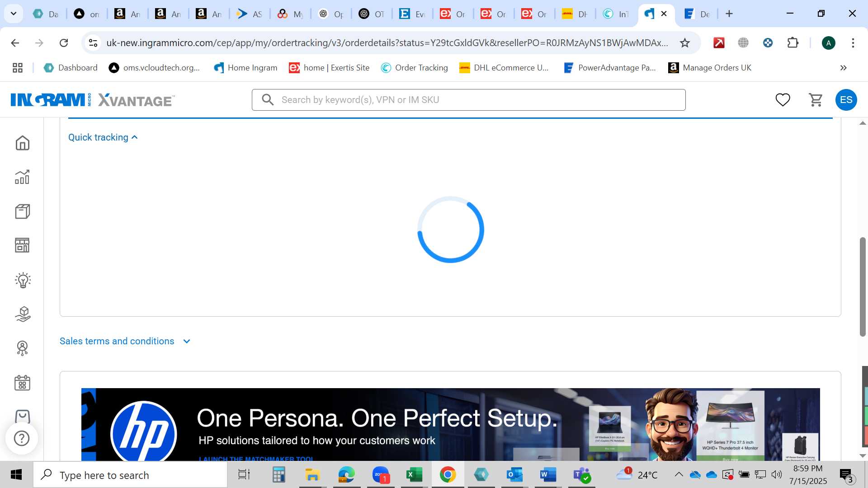This screenshot has width=868, height=488.
Task: Open the Chrome tab search dropdown
Action: (14, 14)
